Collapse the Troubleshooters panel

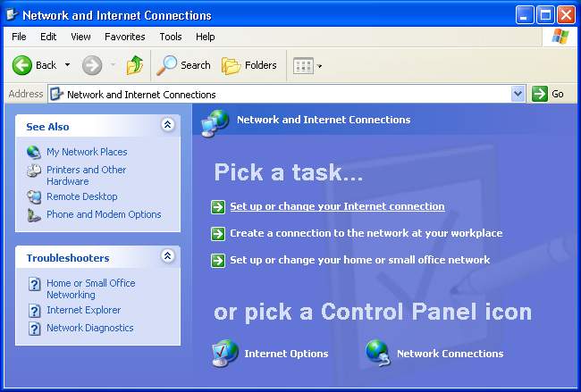tap(167, 256)
